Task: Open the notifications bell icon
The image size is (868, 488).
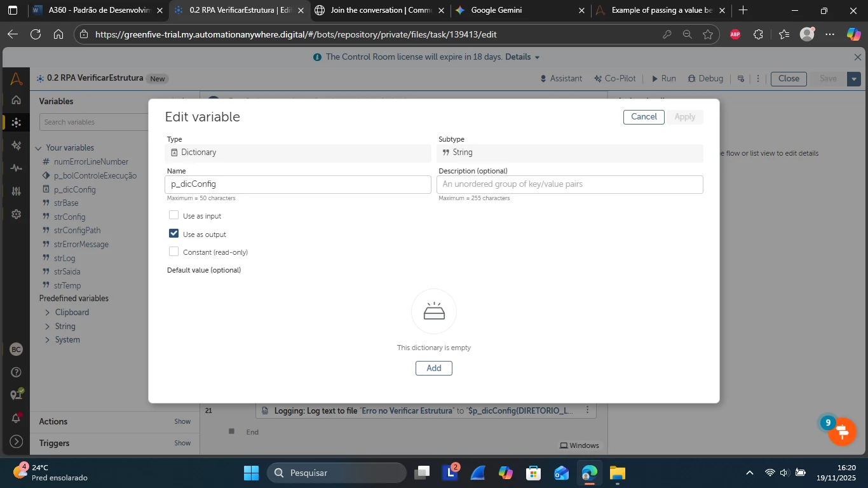Action: (x=17, y=418)
